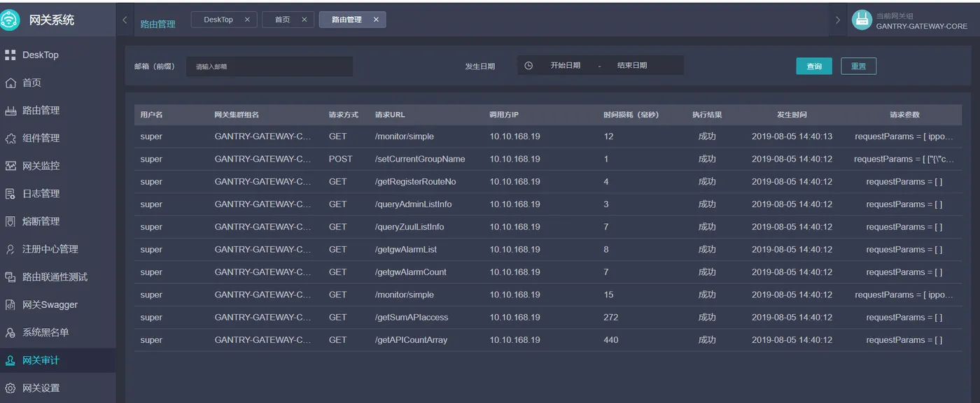Click the GANTRY-GATEWAY-CORE group label
Image resolution: width=980 pixels, height=403 pixels.
pos(922,27)
